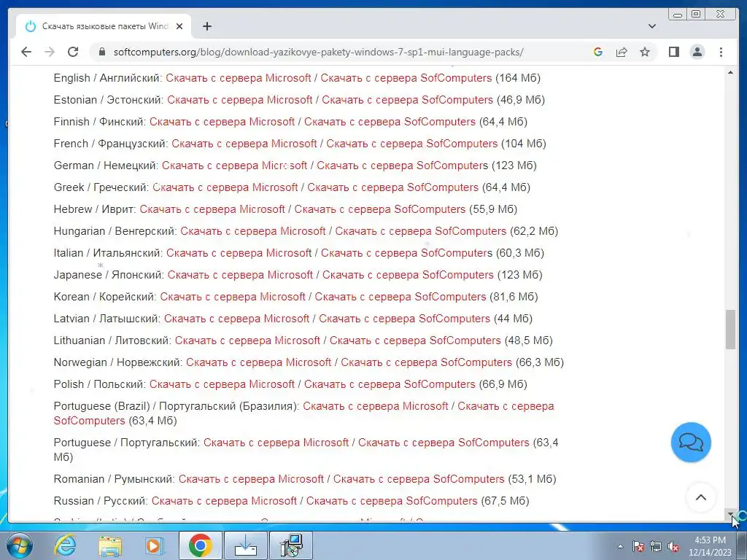Reload the current page

pos(73,52)
